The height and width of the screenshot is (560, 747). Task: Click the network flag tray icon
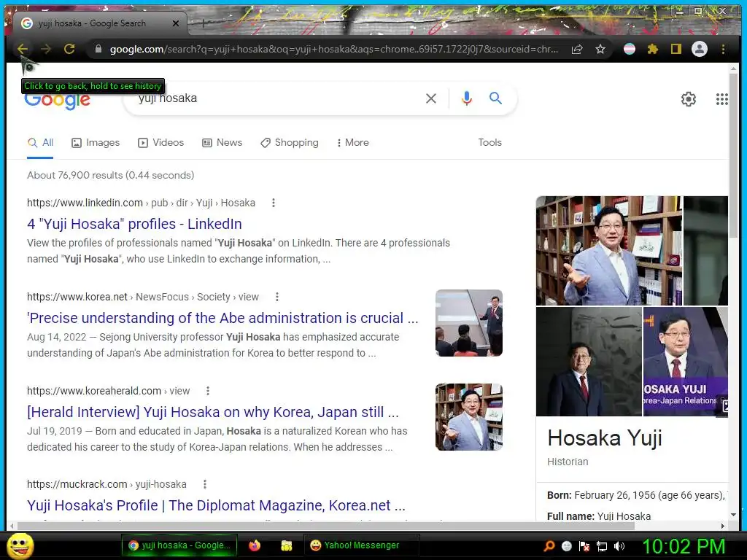click(584, 546)
